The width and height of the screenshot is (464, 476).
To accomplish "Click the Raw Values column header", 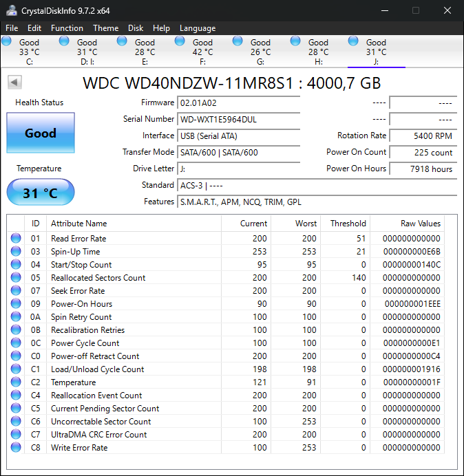I will click(420, 224).
